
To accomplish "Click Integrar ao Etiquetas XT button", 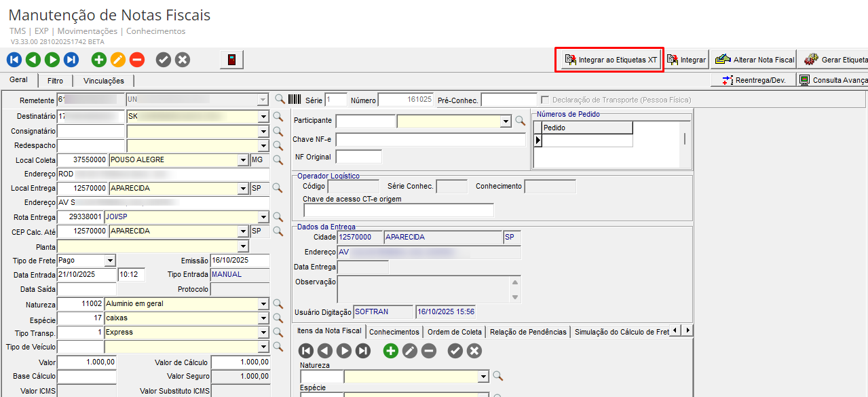I will pos(610,60).
